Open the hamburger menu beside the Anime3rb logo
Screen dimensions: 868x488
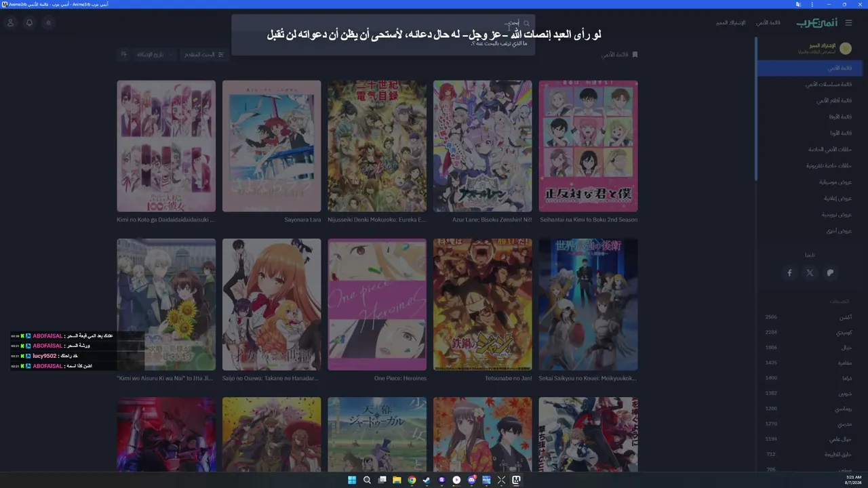tap(848, 22)
